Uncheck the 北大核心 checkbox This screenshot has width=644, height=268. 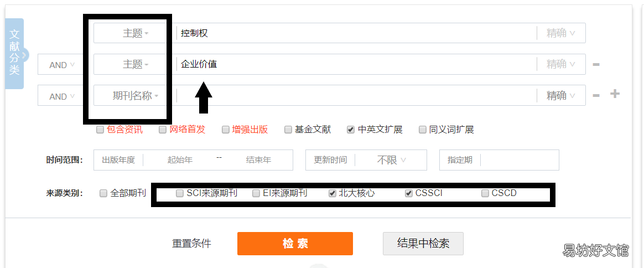click(333, 193)
